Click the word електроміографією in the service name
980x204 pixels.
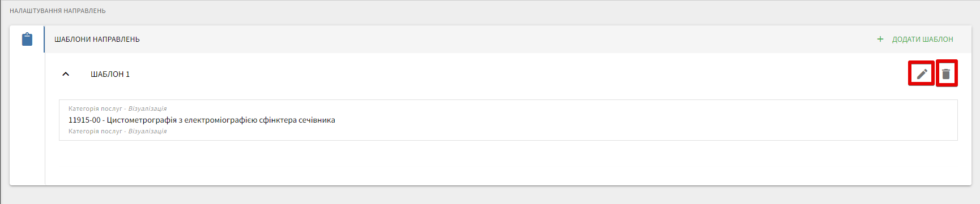(x=220, y=120)
